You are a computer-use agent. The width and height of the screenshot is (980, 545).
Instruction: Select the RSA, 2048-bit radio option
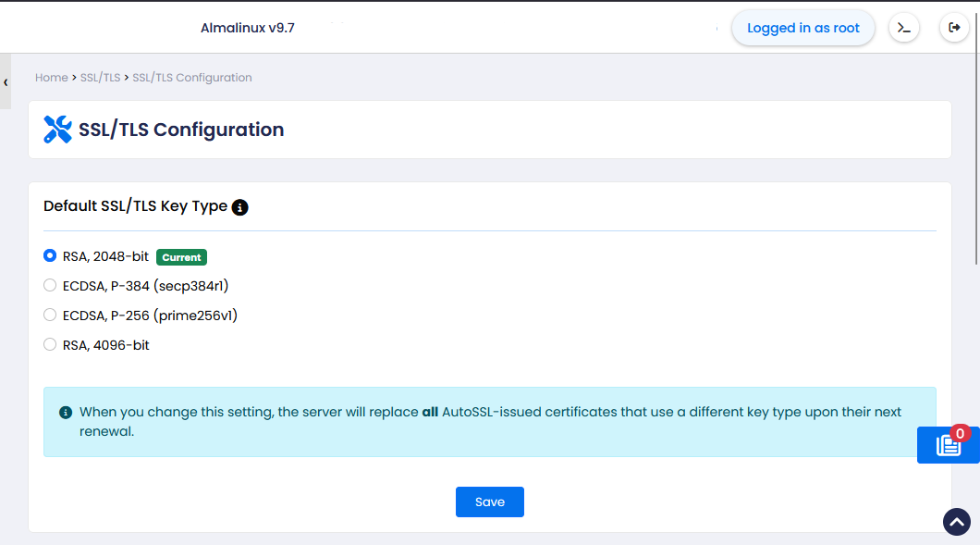(50, 255)
